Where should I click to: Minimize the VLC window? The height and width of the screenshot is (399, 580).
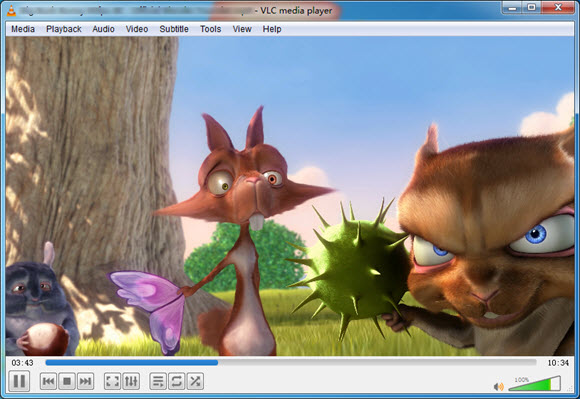[x=512, y=7]
